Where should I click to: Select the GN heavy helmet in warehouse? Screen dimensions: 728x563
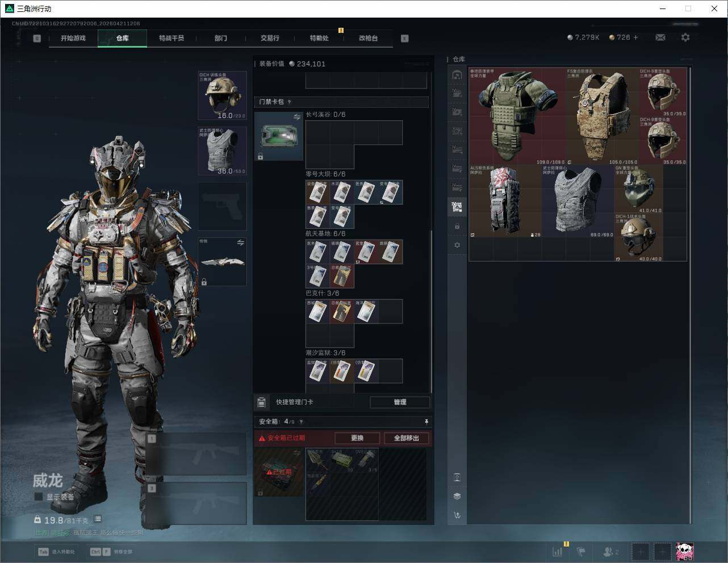tap(638, 189)
